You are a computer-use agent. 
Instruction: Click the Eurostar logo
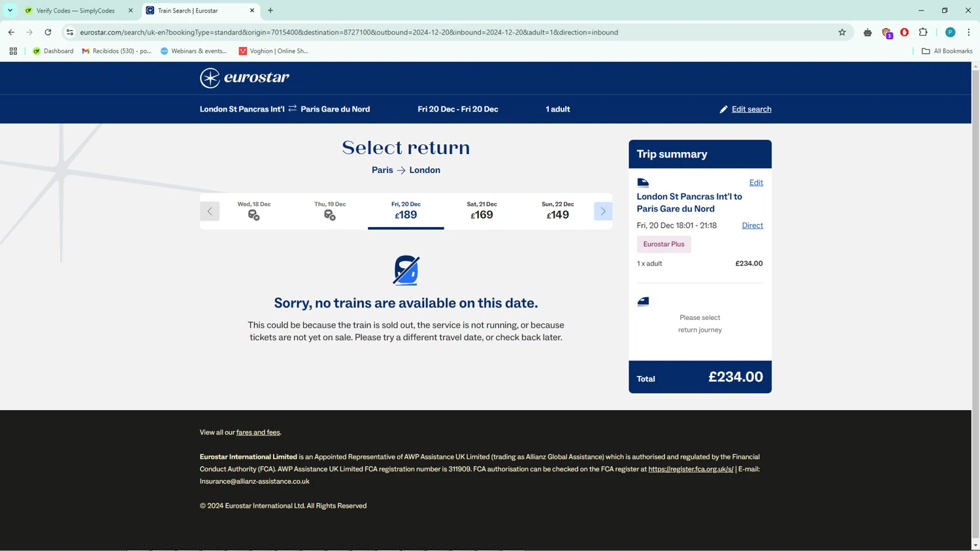244,78
